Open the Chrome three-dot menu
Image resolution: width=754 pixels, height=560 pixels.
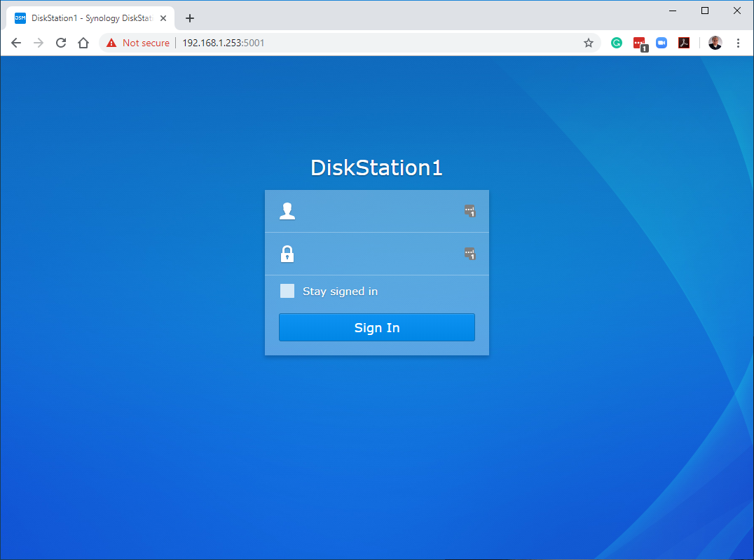738,43
